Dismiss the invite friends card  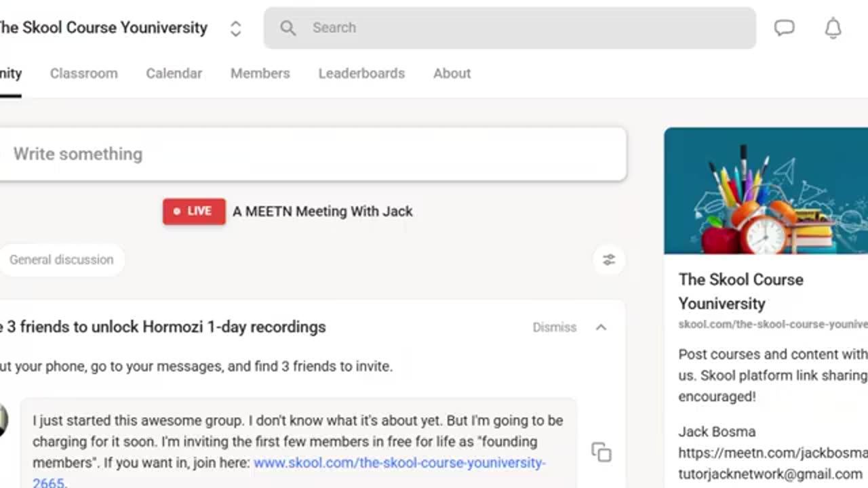pos(554,327)
